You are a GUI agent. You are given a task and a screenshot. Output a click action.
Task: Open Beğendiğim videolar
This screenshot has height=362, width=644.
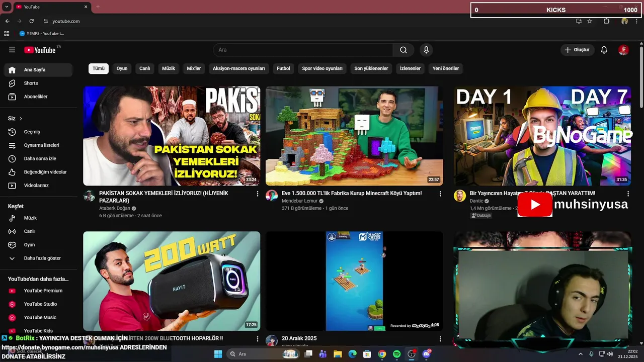(x=38, y=172)
